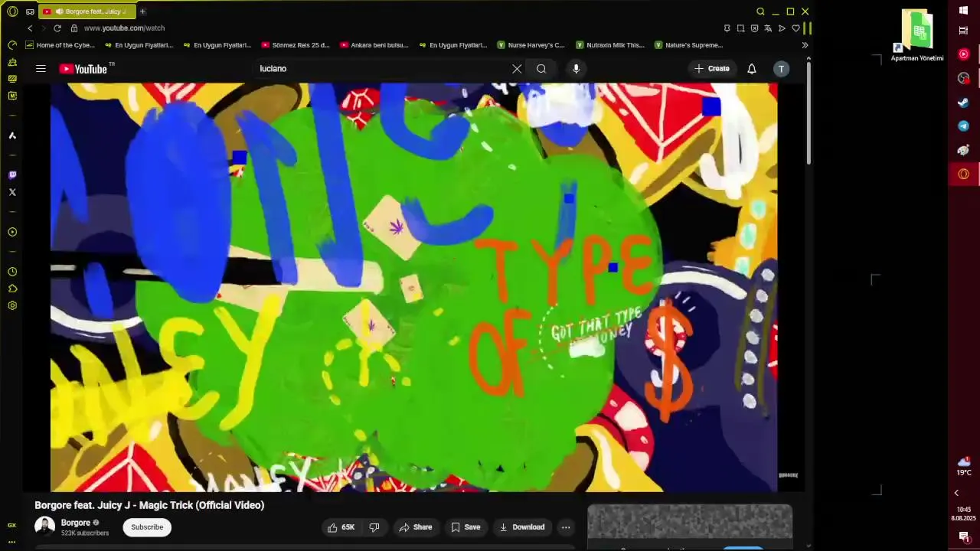Open Telegram from the taskbar
The image size is (980, 551).
(964, 126)
